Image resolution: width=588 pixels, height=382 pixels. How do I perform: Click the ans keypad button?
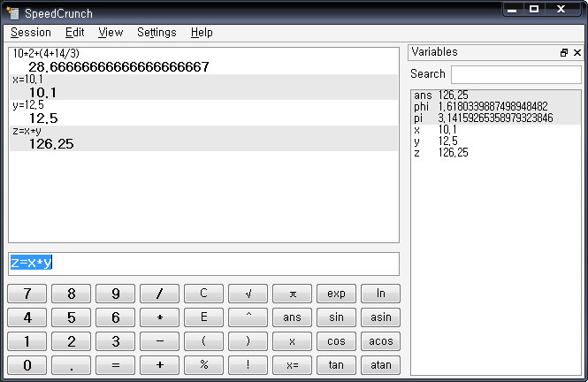[x=292, y=317]
